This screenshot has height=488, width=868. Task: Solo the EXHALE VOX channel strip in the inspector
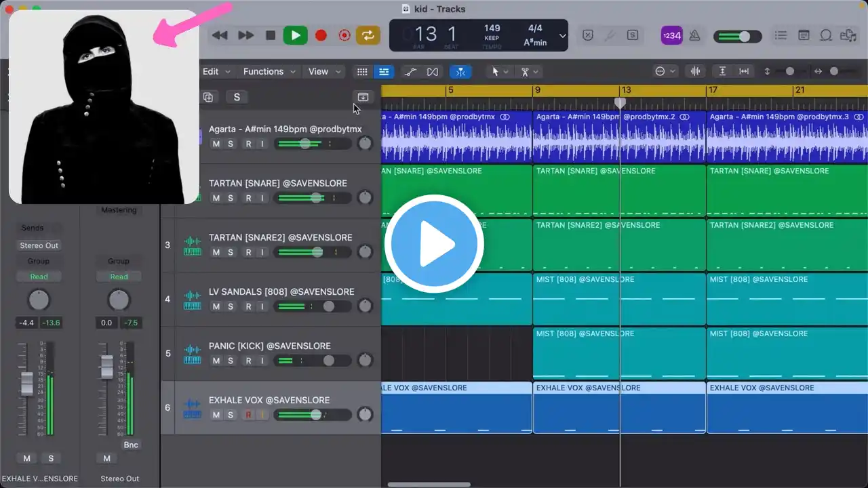tap(51, 459)
